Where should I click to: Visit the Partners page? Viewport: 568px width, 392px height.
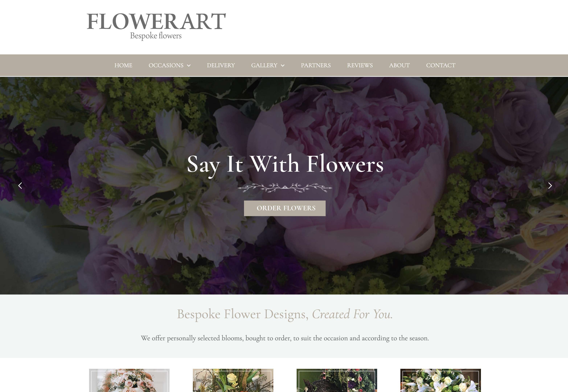(316, 65)
